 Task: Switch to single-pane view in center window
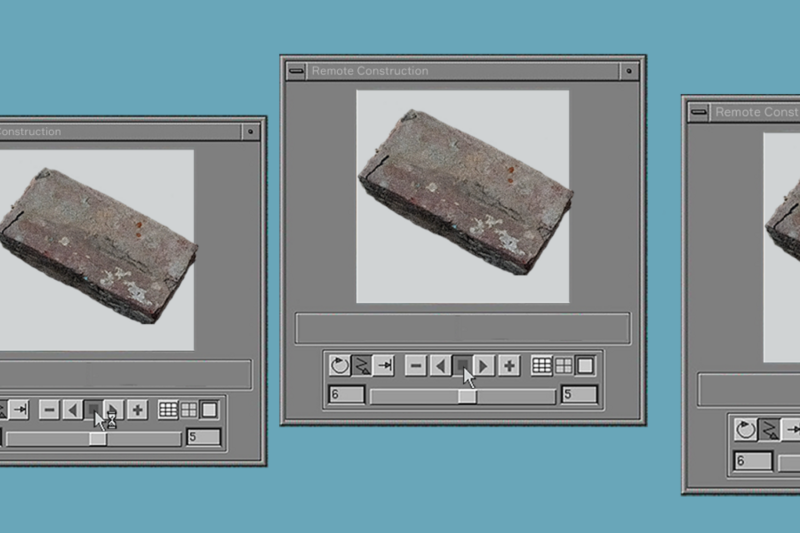tap(584, 365)
